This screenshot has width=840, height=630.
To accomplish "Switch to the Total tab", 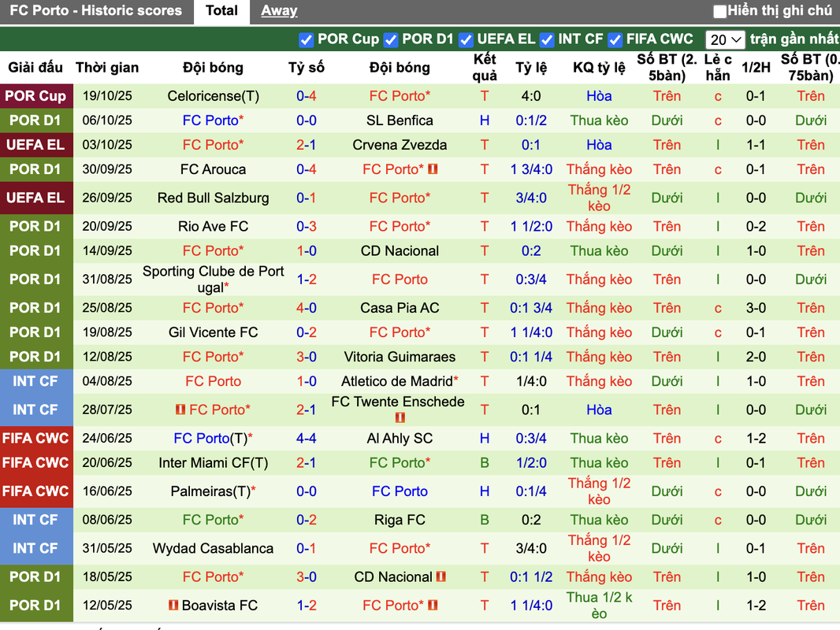I will [221, 11].
